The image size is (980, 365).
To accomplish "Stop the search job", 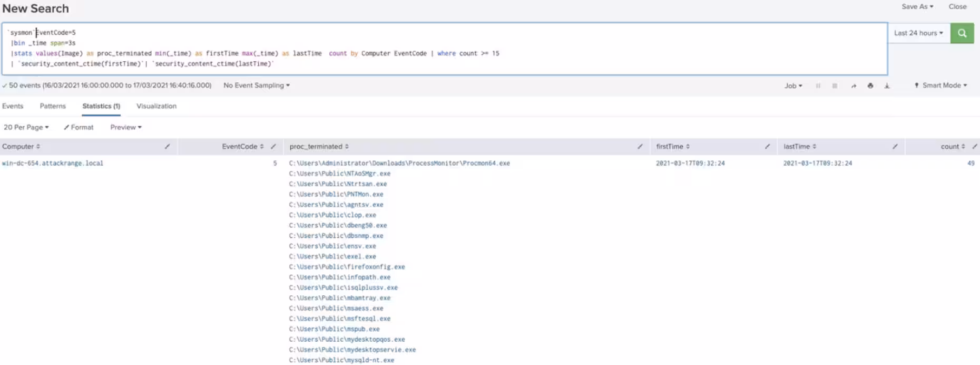I will [835, 85].
